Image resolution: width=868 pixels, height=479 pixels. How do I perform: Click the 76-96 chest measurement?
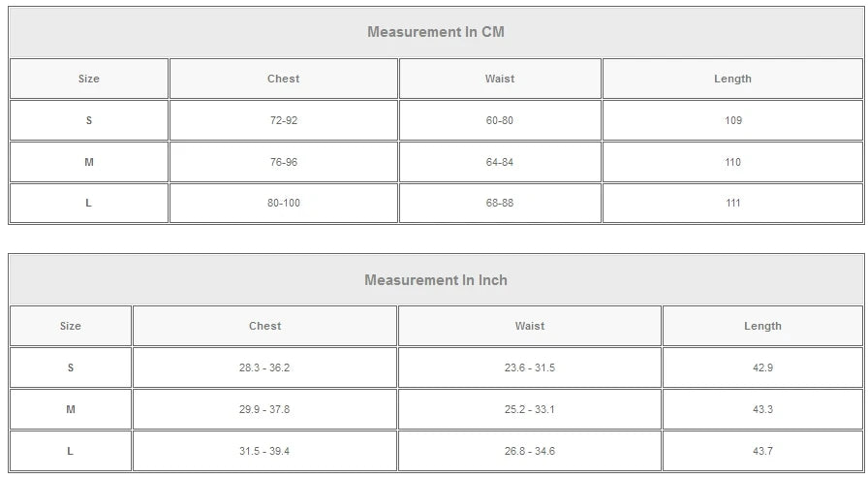pos(283,162)
